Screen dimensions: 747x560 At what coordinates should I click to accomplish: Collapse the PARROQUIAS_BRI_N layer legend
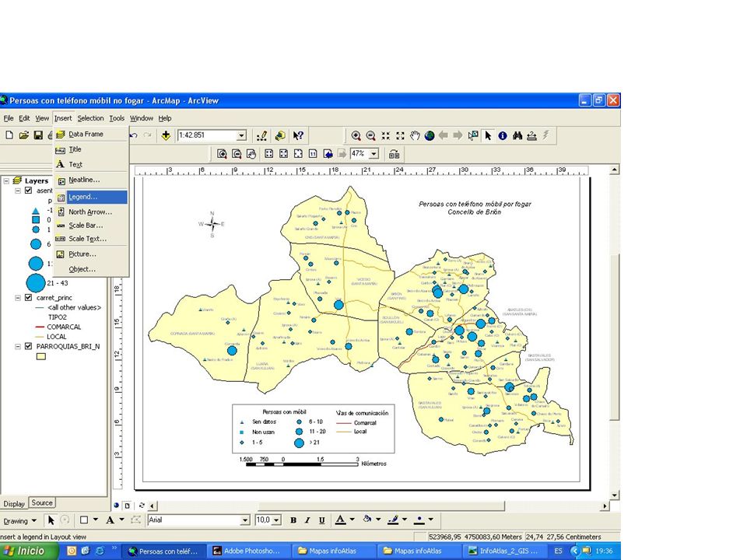(x=18, y=346)
